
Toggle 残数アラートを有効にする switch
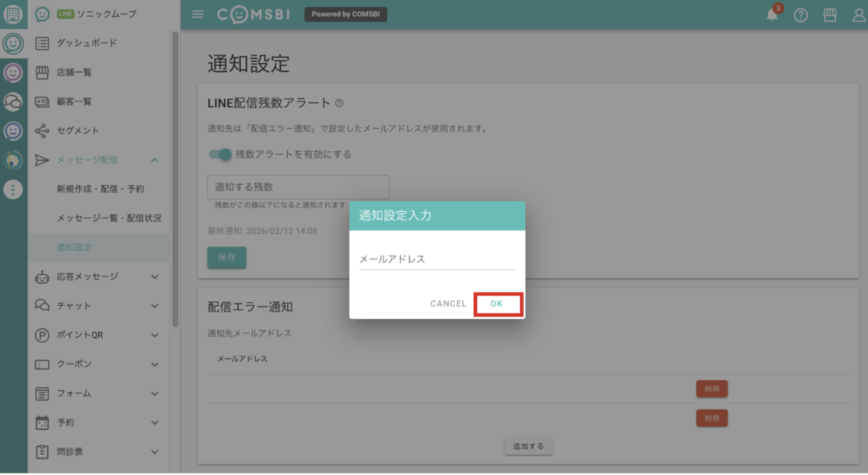220,154
